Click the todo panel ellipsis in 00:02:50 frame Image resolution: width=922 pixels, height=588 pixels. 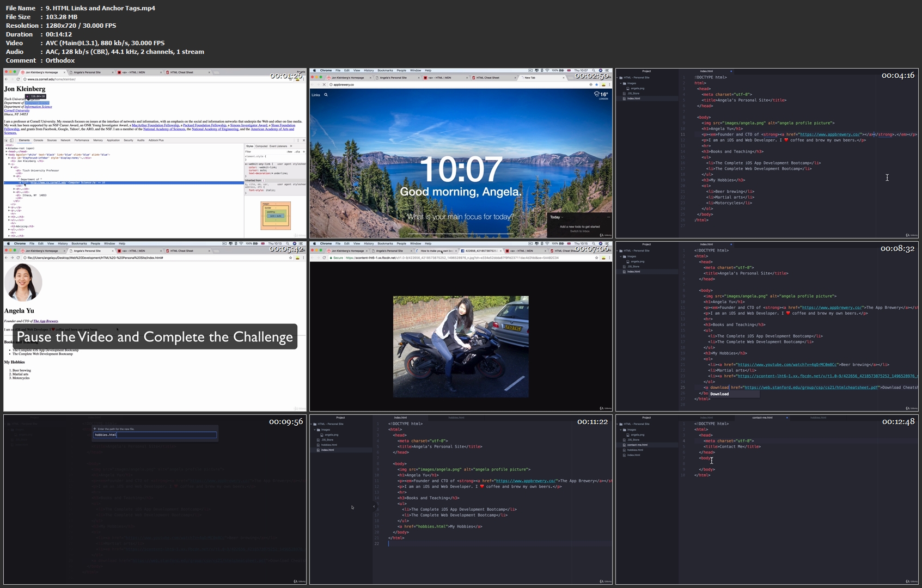tap(608, 217)
